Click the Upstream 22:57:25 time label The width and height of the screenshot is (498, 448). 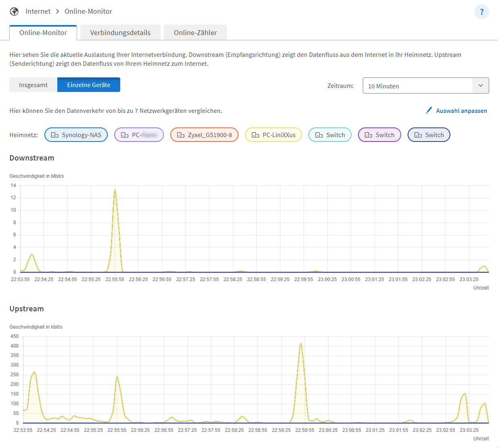pos(187,430)
